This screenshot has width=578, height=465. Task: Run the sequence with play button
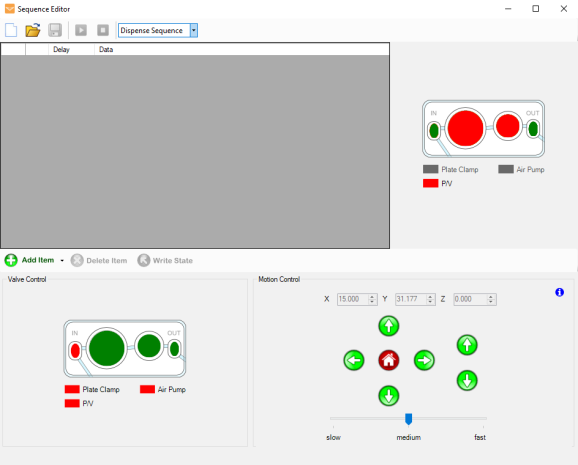[81, 30]
